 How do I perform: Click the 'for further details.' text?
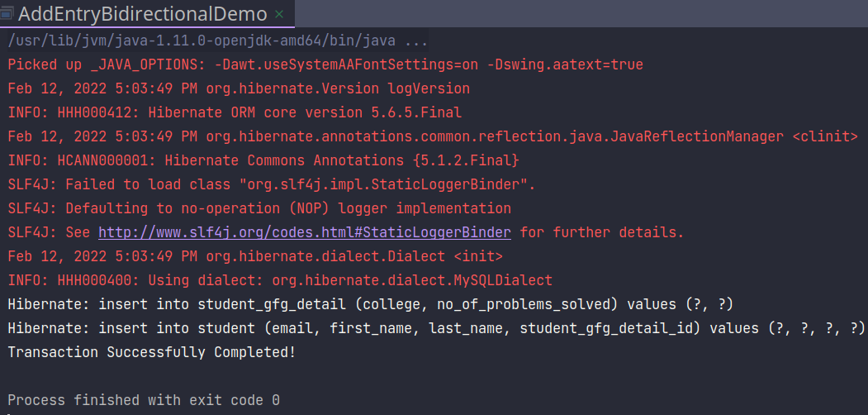(x=601, y=232)
